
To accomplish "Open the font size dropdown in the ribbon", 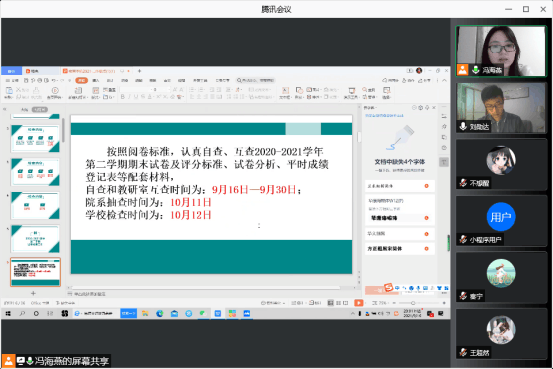I will 162,90.
